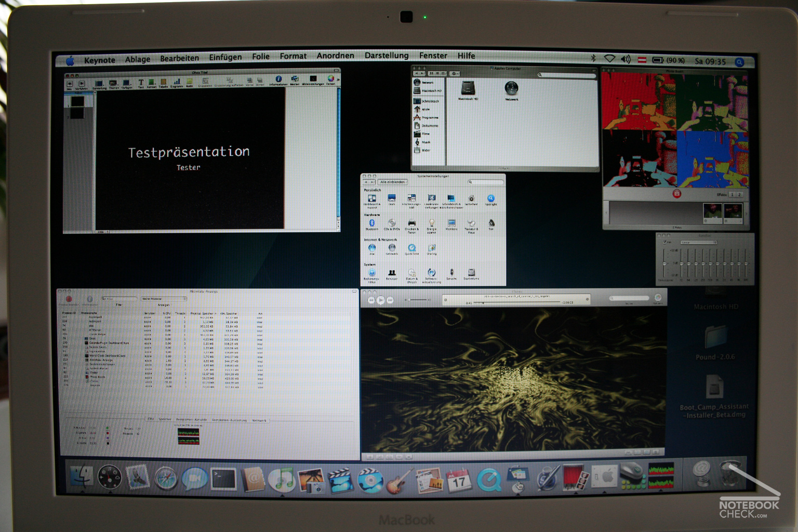Open Formen shapes dropdown in Keynote
This screenshot has height=532, width=798.
tap(151, 83)
